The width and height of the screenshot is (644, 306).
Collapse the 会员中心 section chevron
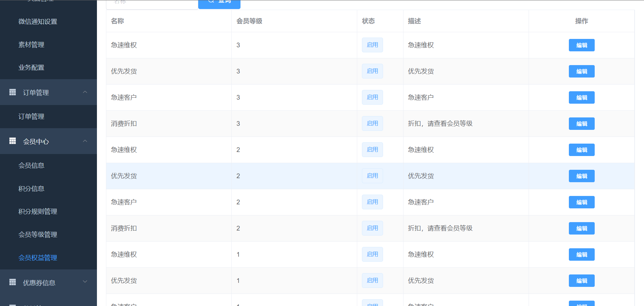pos(85,141)
